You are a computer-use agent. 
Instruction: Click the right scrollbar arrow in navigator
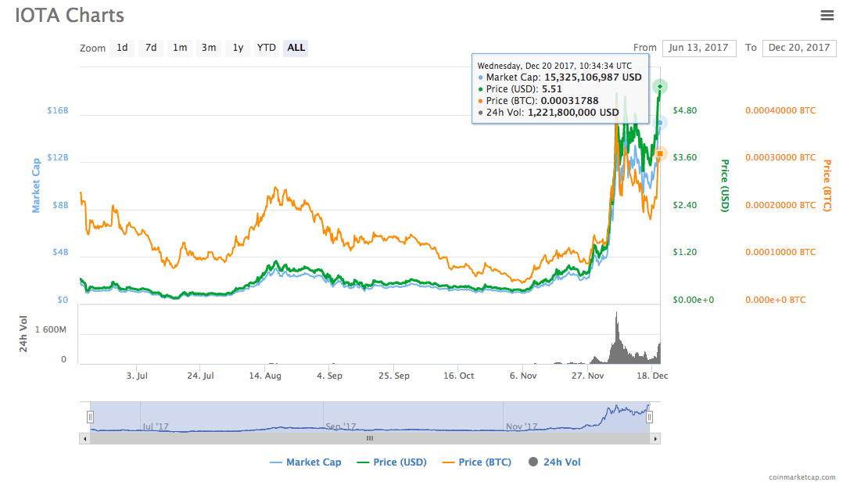(x=654, y=439)
